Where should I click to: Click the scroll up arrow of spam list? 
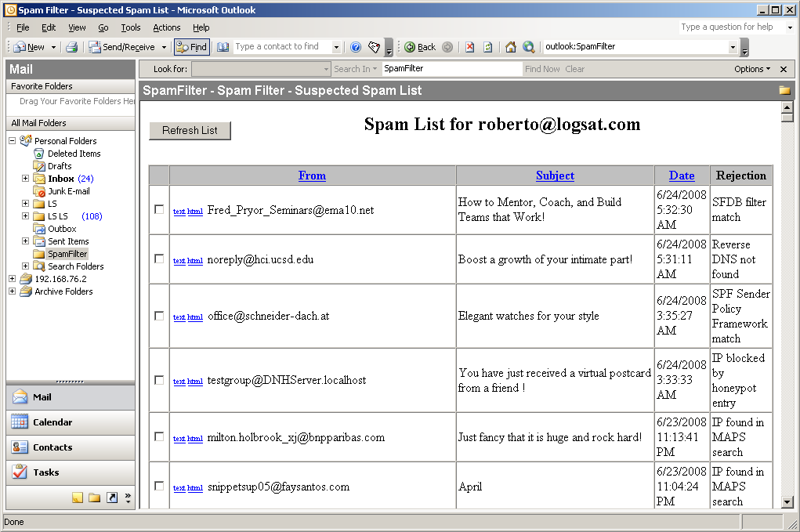point(787,107)
